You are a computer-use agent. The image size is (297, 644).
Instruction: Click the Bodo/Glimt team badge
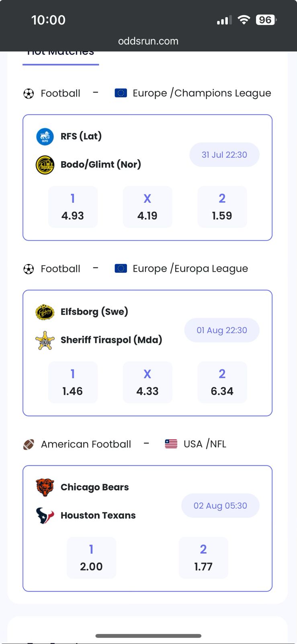point(45,165)
